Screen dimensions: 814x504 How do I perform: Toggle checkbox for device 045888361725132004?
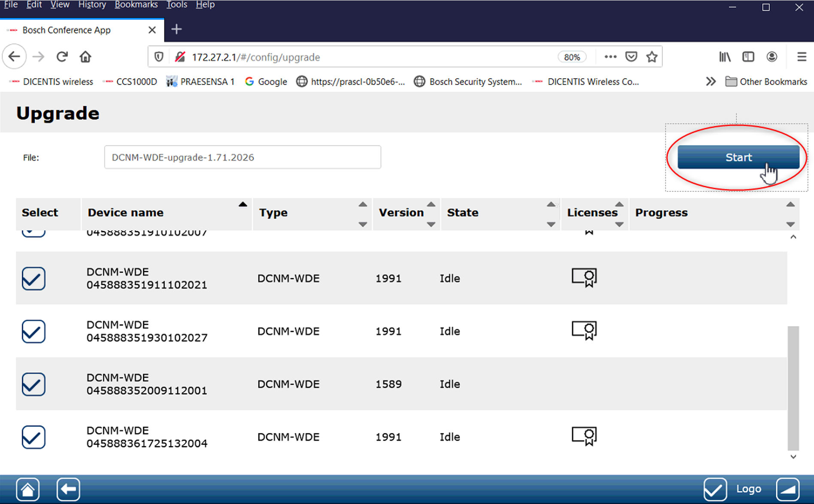[33, 437]
